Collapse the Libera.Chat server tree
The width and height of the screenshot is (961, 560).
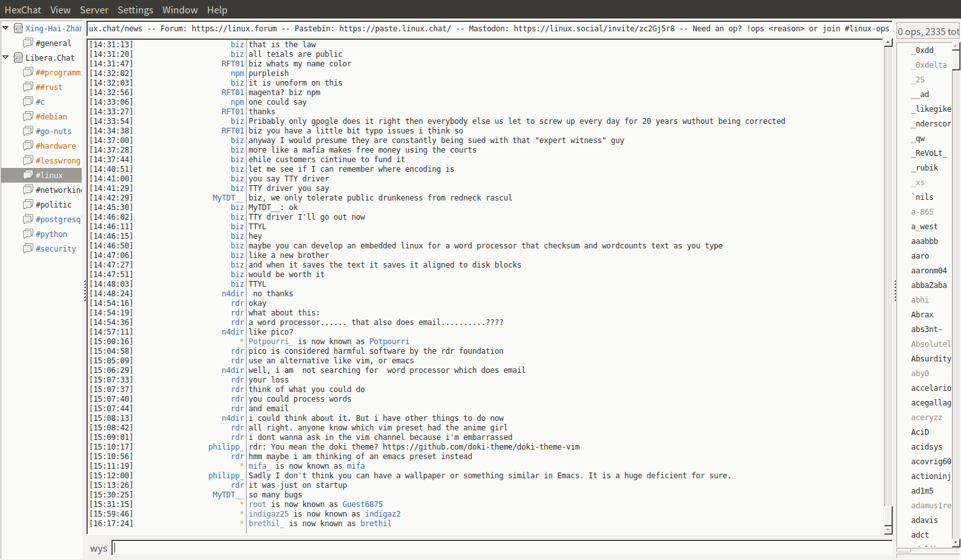pyautogui.click(x=6, y=57)
